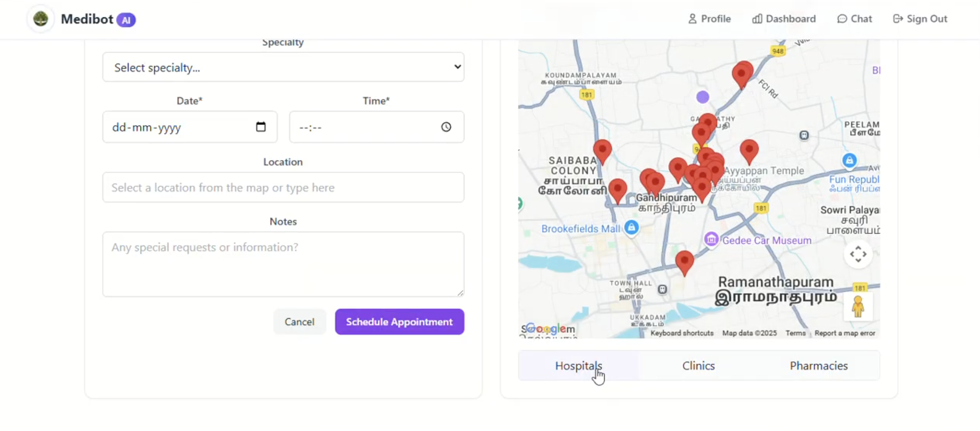
Task: Sign Out of Medibot
Action: [x=920, y=19]
